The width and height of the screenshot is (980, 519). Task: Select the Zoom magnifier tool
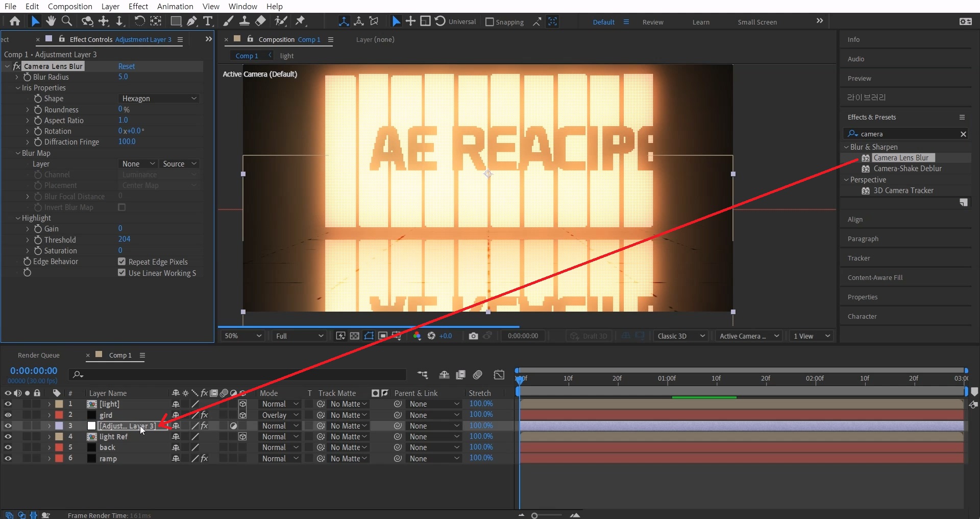click(x=66, y=21)
